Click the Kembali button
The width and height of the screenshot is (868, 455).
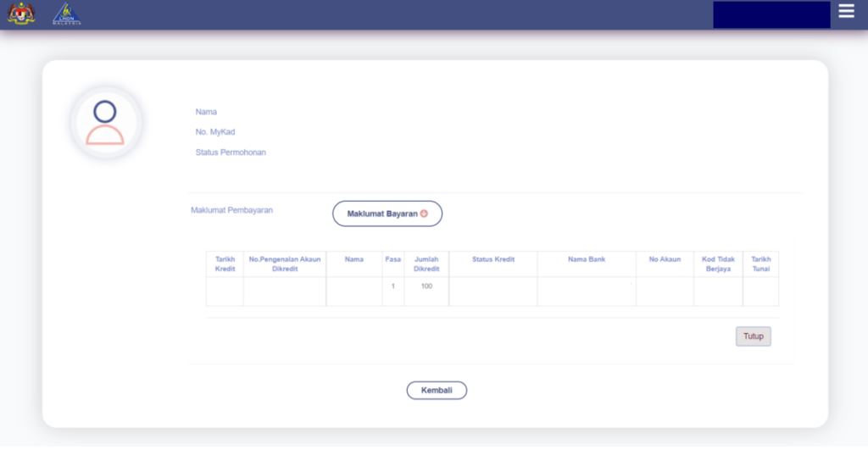point(437,391)
